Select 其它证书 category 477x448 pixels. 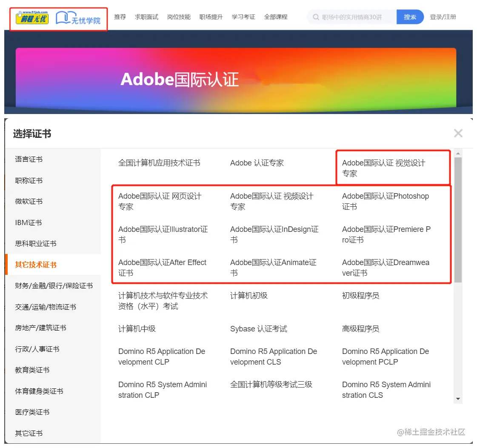(x=29, y=433)
